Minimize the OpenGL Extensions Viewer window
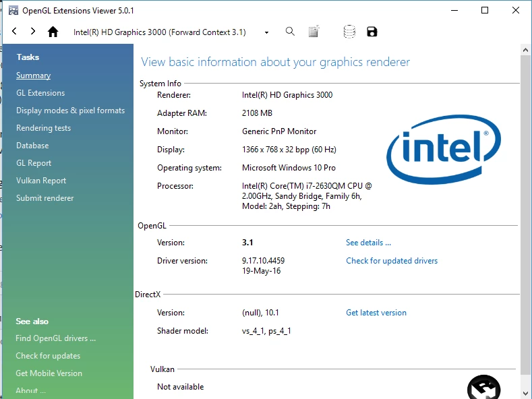532x399 pixels. click(454, 11)
